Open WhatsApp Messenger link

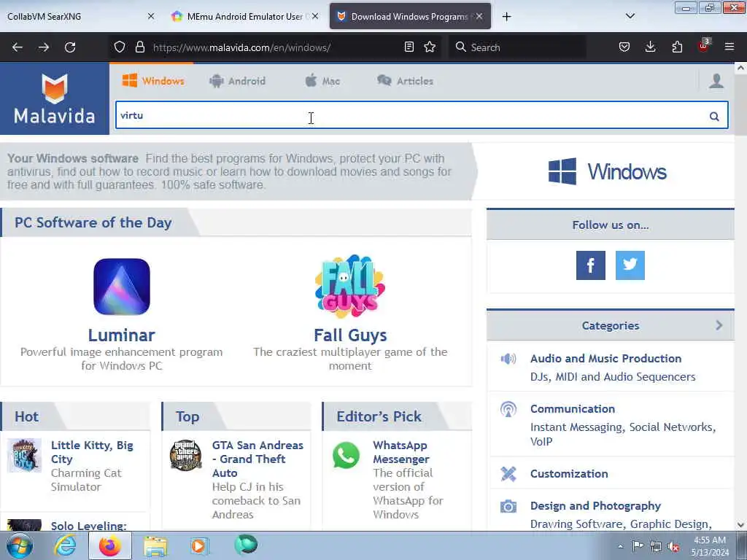point(400,452)
